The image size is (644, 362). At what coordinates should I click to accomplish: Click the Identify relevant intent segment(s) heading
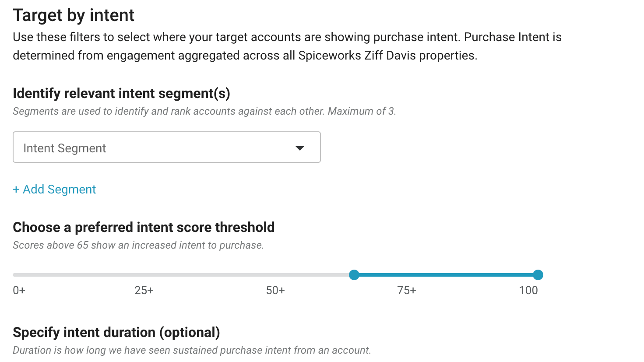coord(121,93)
